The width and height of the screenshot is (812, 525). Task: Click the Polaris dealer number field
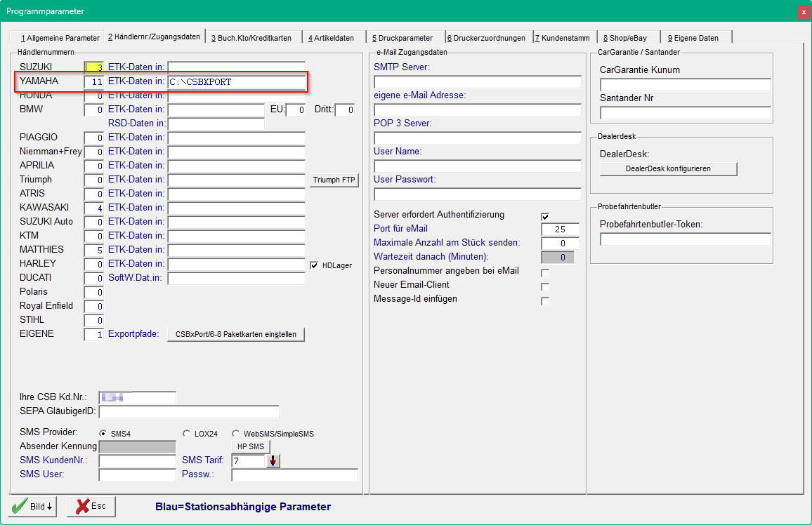(94, 292)
